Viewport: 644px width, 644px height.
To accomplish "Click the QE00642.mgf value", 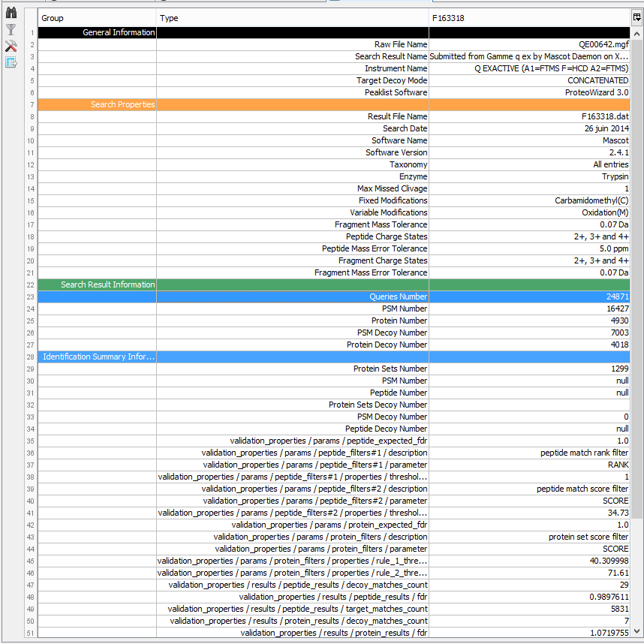I will point(529,44).
